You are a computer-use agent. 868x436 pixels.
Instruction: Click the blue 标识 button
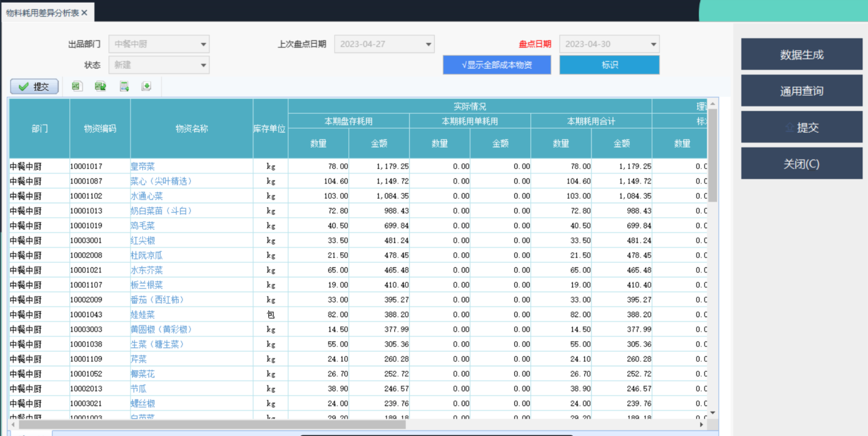tap(609, 65)
